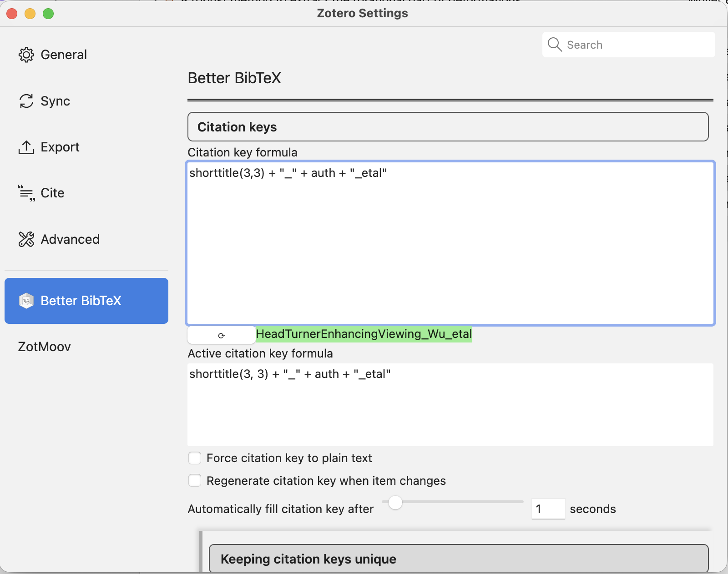
Task: Switch to the Advanced pane label
Action: (70, 239)
